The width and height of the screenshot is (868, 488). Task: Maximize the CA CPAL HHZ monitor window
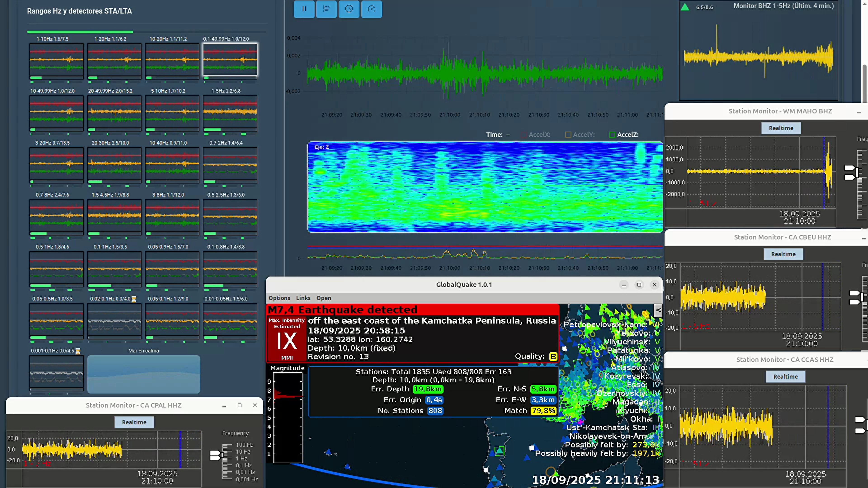click(240, 406)
